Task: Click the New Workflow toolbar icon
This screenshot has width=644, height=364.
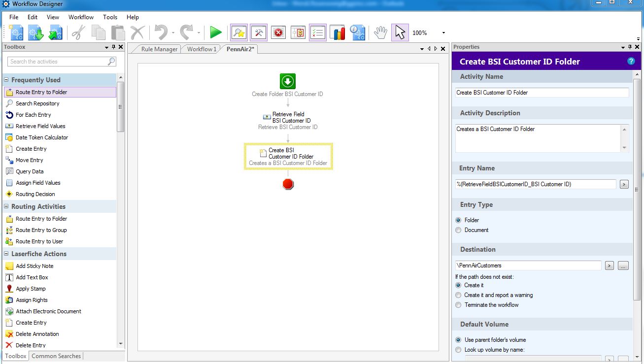Action: coord(16,33)
